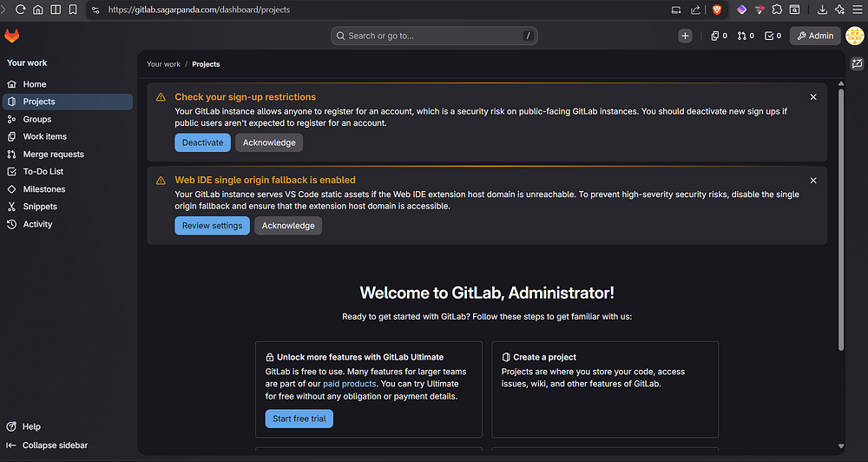Click the Deactivate button
868x462 pixels.
coord(202,142)
